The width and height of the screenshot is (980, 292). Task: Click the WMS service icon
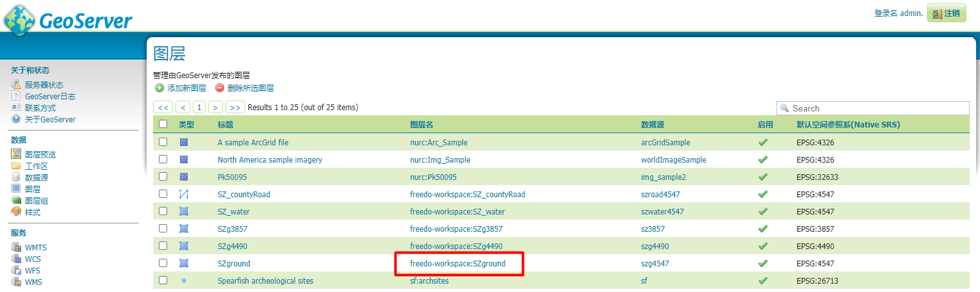pos(16,282)
